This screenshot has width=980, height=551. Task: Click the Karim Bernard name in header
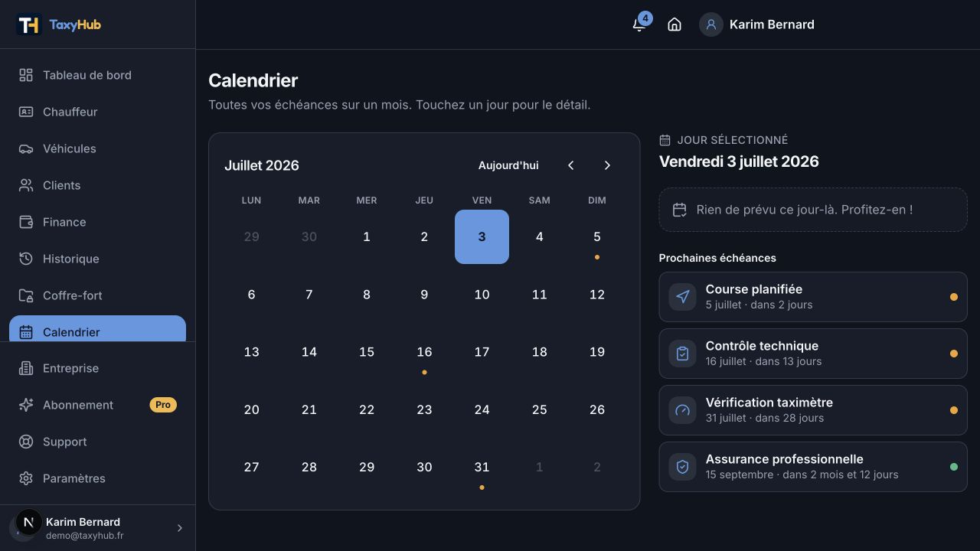(772, 24)
